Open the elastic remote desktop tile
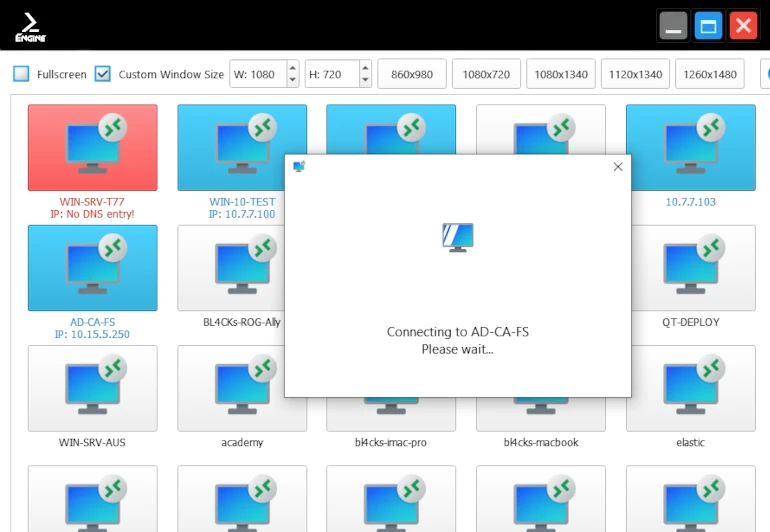The height and width of the screenshot is (532, 770). click(693, 388)
